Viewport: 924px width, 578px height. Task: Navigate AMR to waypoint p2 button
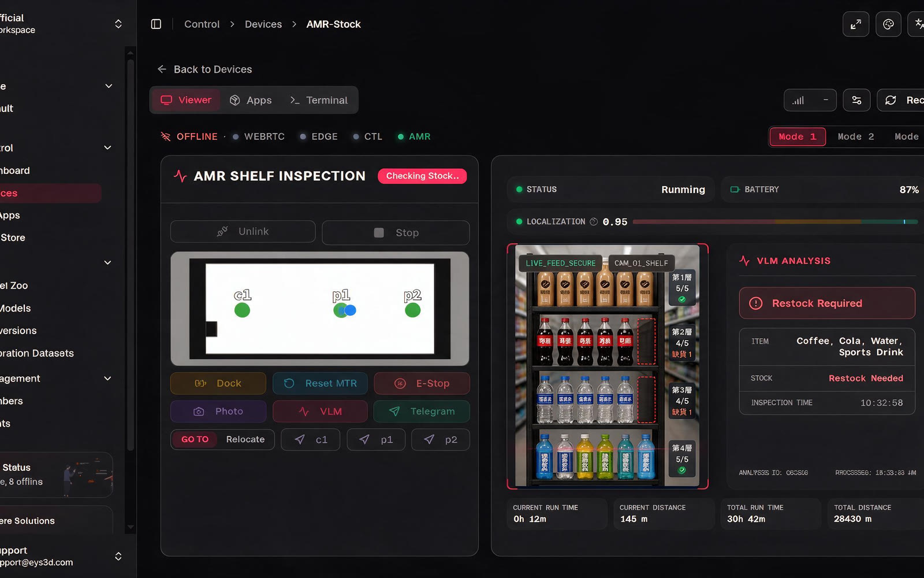pos(440,439)
